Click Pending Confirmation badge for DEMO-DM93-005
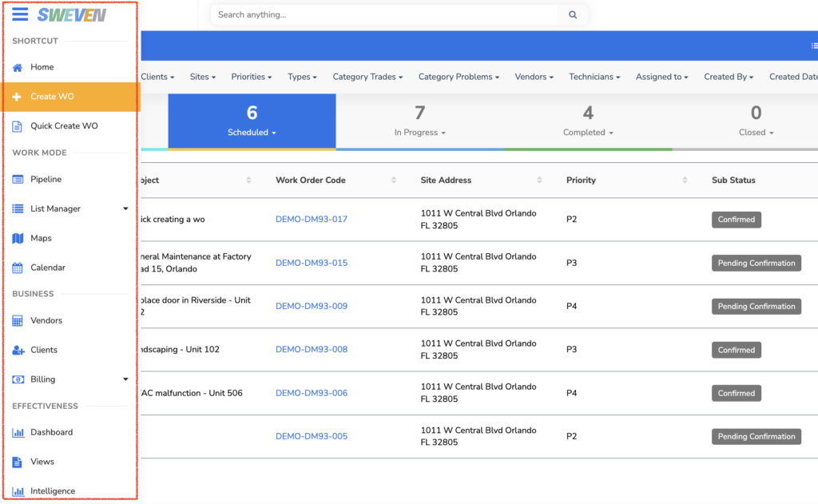 (x=756, y=437)
